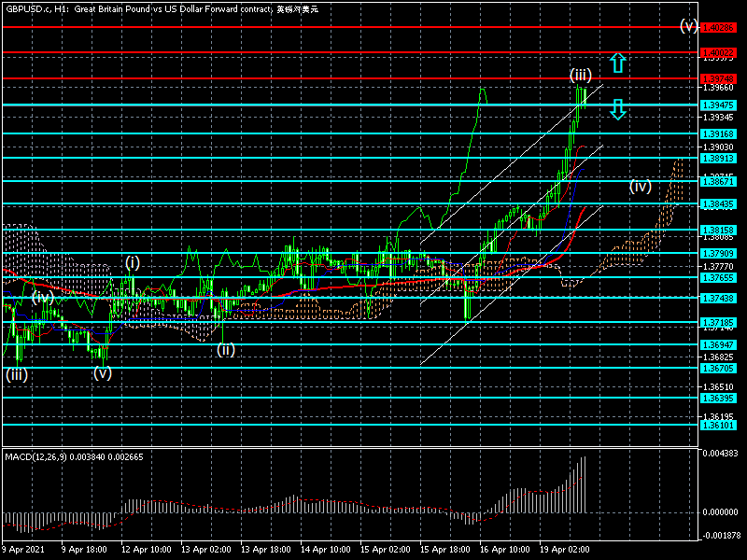Select the red 1.39748 price level tag

click(x=718, y=79)
